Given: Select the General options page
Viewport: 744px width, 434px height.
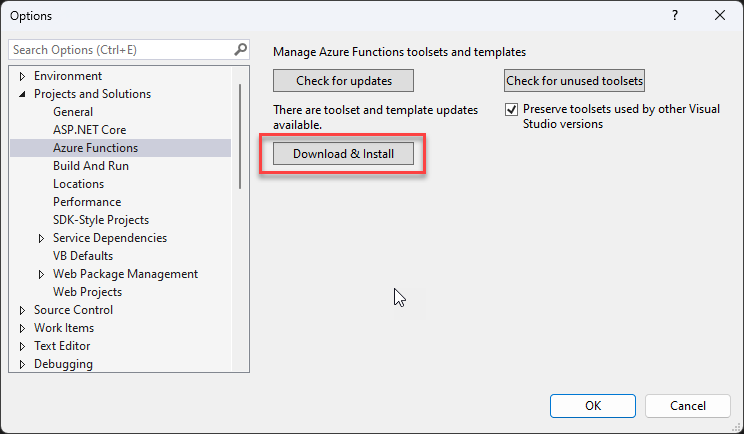Looking at the screenshot, I should (73, 112).
